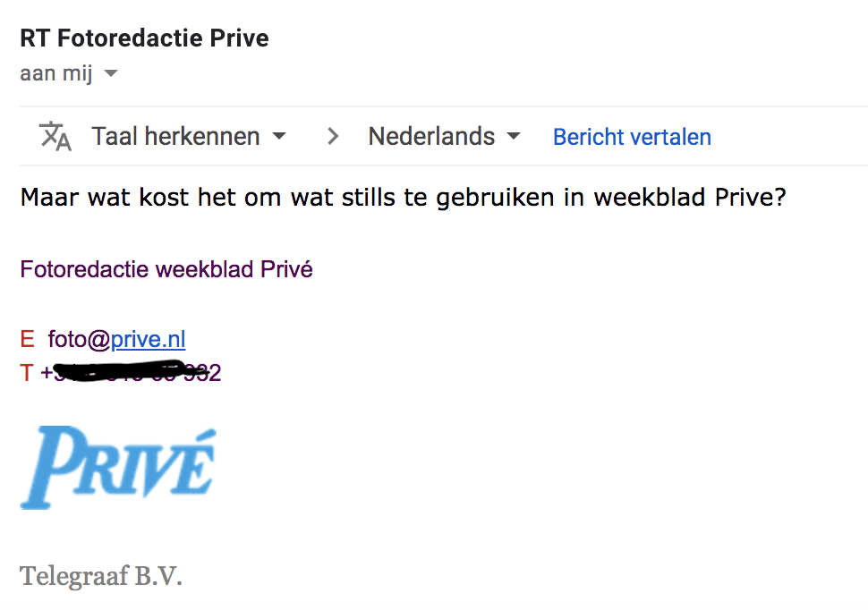Click the Telegraaf B.V. footer text
This screenshot has width=868, height=610.
(x=101, y=576)
